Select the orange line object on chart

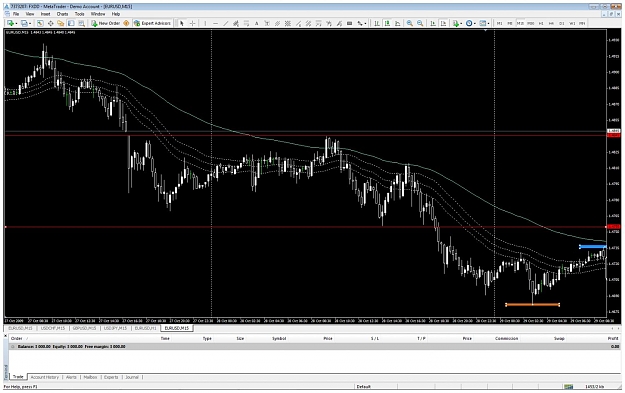click(x=533, y=305)
